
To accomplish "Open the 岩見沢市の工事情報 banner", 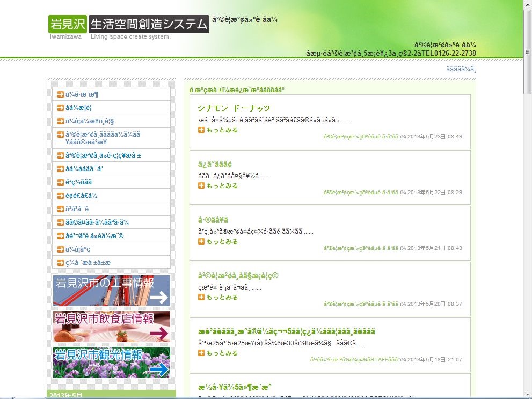I will (112, 291).
